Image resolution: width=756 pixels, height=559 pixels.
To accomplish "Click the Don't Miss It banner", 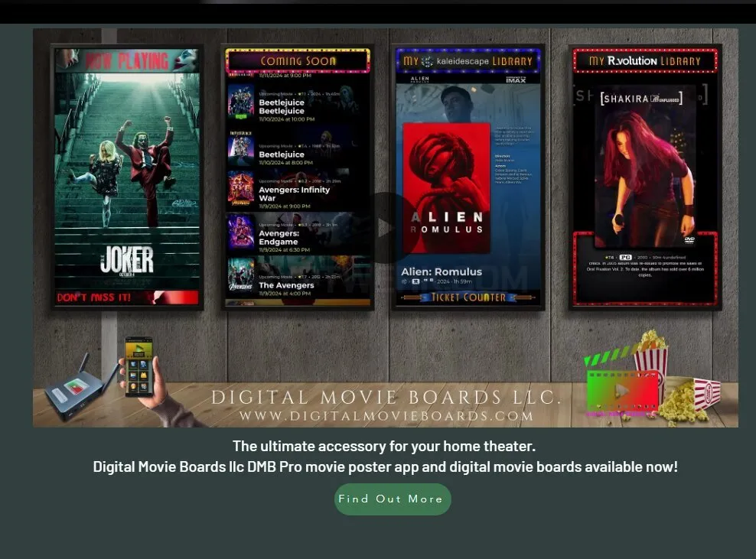I will [x=127, y=297].
